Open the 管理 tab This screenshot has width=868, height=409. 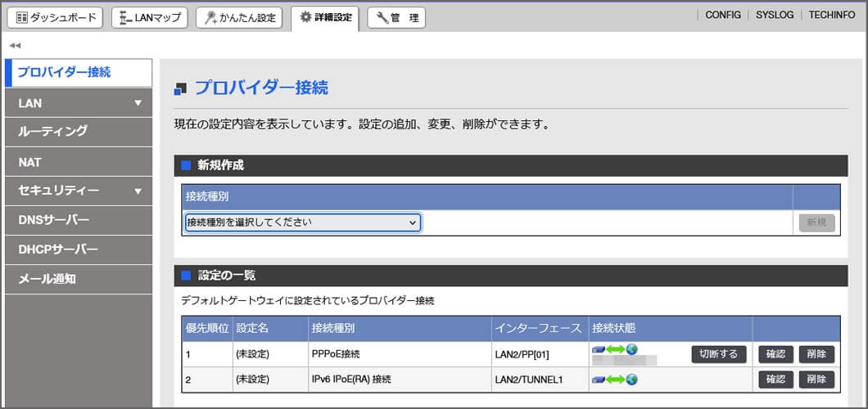pyautogui.click(x=396, y=18)
